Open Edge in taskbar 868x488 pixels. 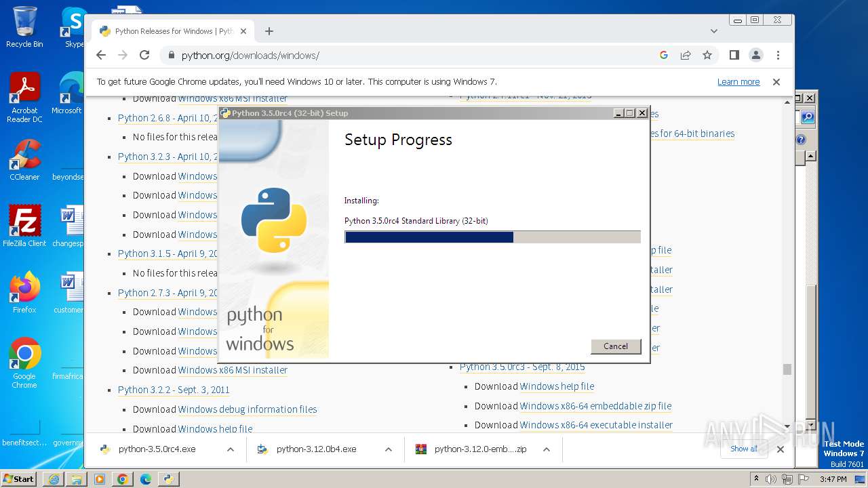coord(146,479)
